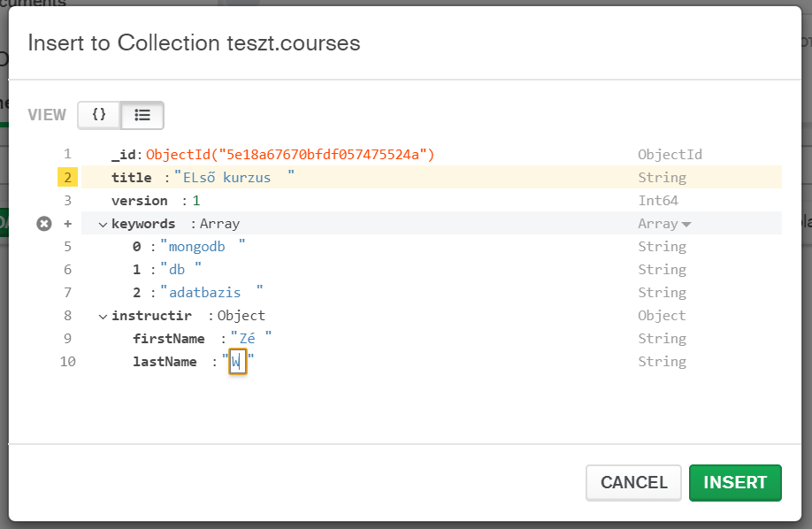
Task: Edit the title value "ELső kurzus"
Action: point(234,178)
